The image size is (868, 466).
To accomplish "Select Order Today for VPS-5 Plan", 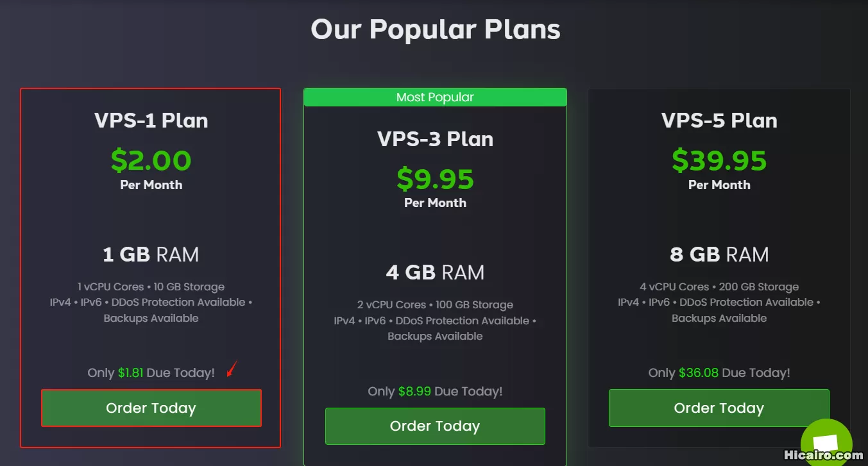I will pyautogui.click(x=719, y=408).
